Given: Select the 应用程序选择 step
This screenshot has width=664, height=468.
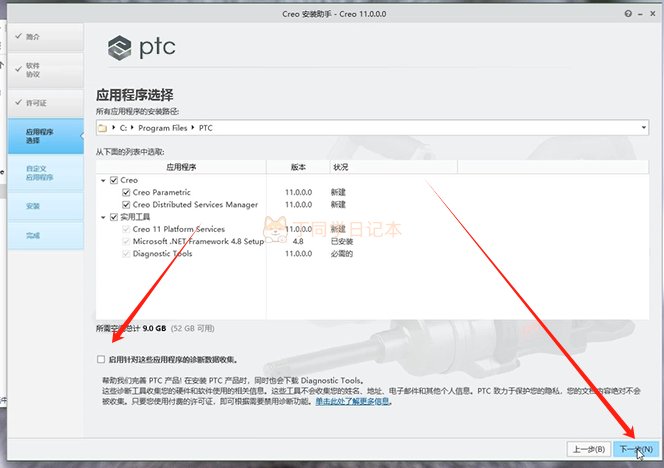Looking at the screenshot, I should [x=46, y=136].
